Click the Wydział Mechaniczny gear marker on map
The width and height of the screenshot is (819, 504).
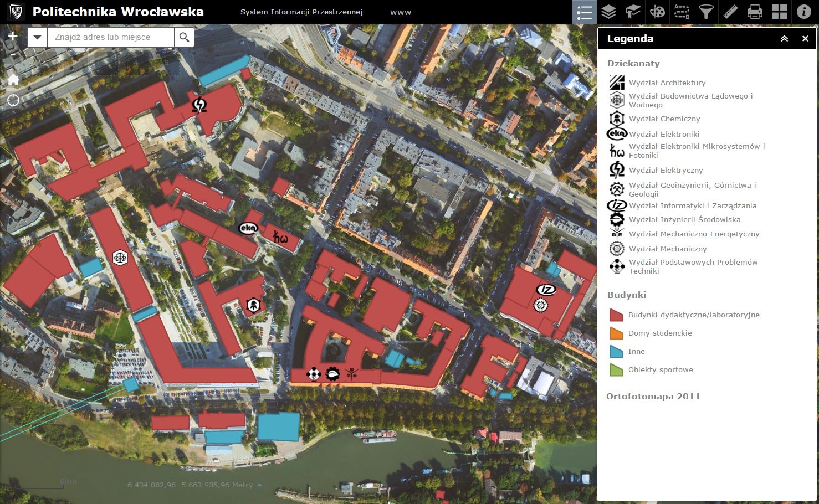click(x=541, y=305)
